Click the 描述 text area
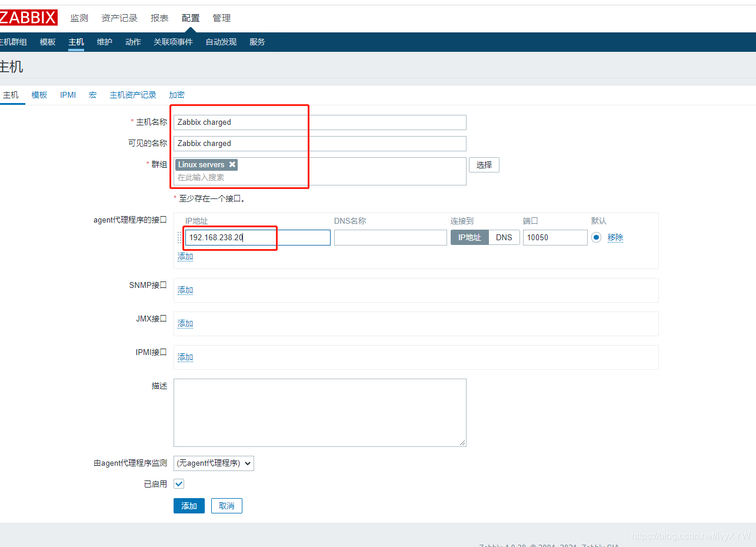 pos(320,413)
